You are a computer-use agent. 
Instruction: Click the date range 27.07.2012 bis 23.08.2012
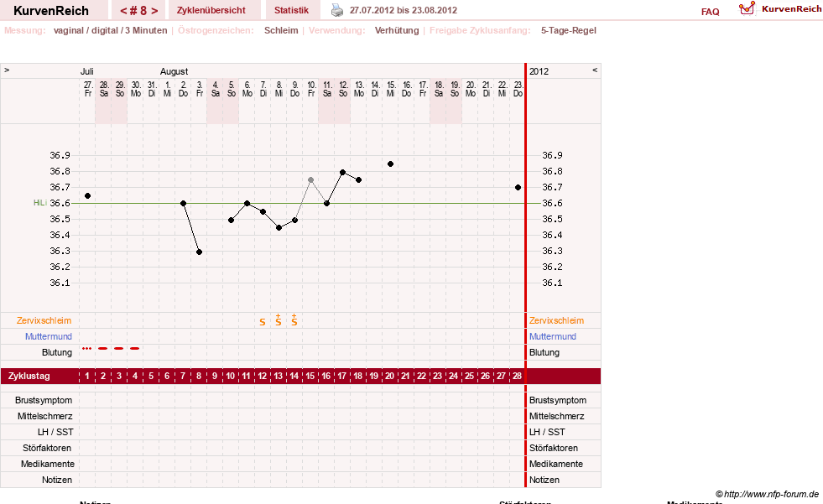[403, 10]
